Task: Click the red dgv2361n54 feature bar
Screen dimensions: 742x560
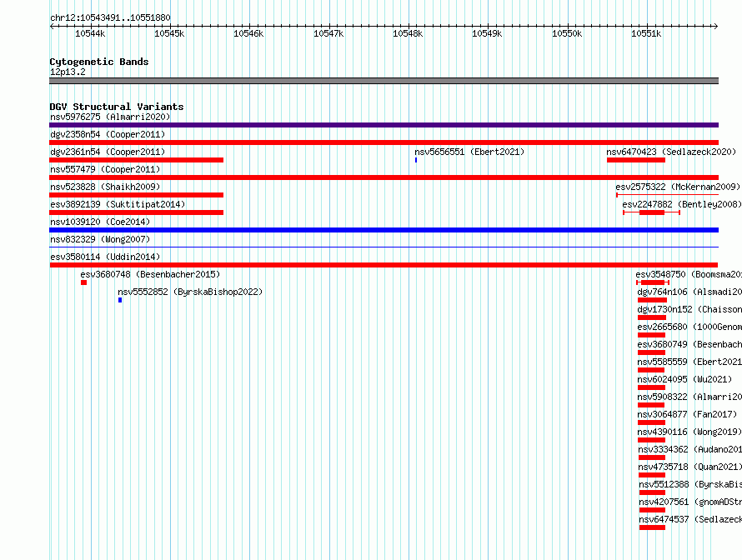Action: pyautogui.click(x=136, y=160)
